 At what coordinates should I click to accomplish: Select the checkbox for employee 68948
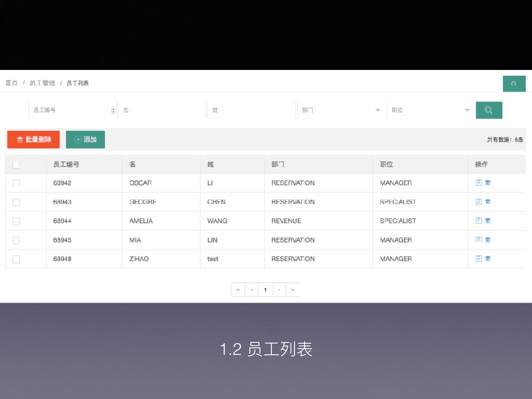pos(16,259)
